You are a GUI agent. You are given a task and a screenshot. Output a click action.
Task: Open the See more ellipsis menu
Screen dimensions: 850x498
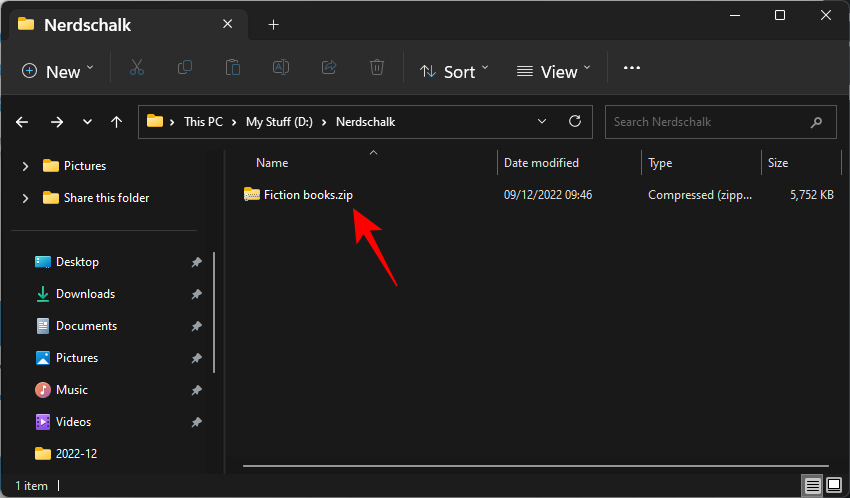631,68
